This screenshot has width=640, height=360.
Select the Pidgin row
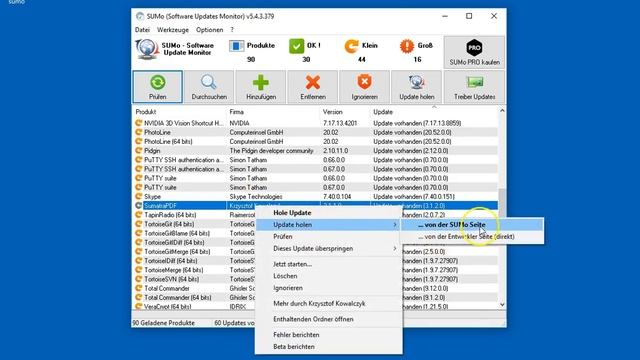coord(315,151)
